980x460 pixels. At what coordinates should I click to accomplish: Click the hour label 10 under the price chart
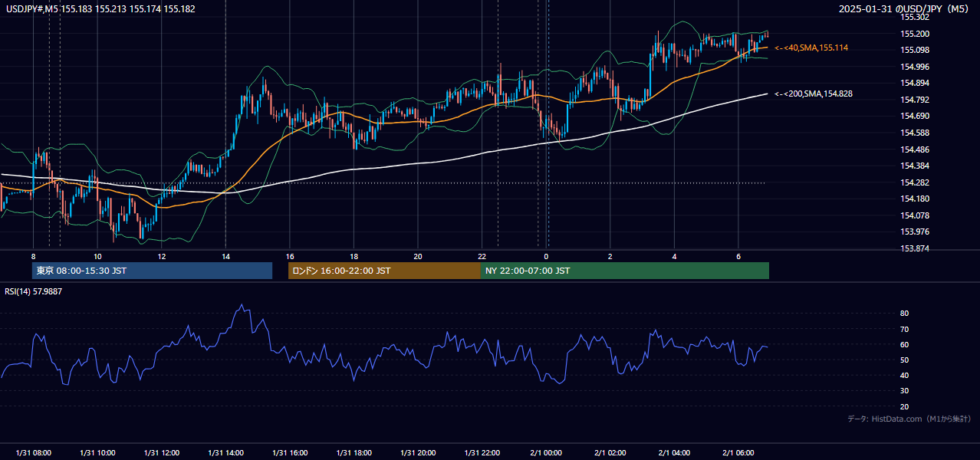(97, 256)
